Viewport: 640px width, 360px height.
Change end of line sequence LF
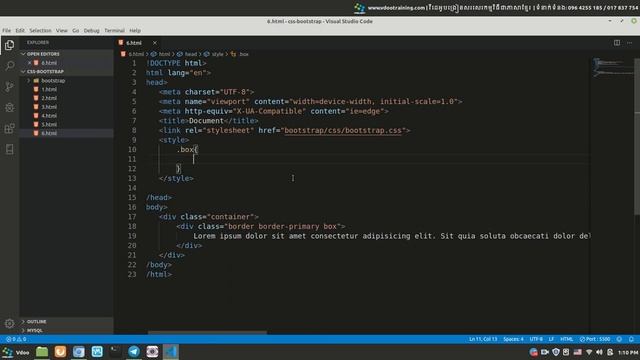[551, 339]
